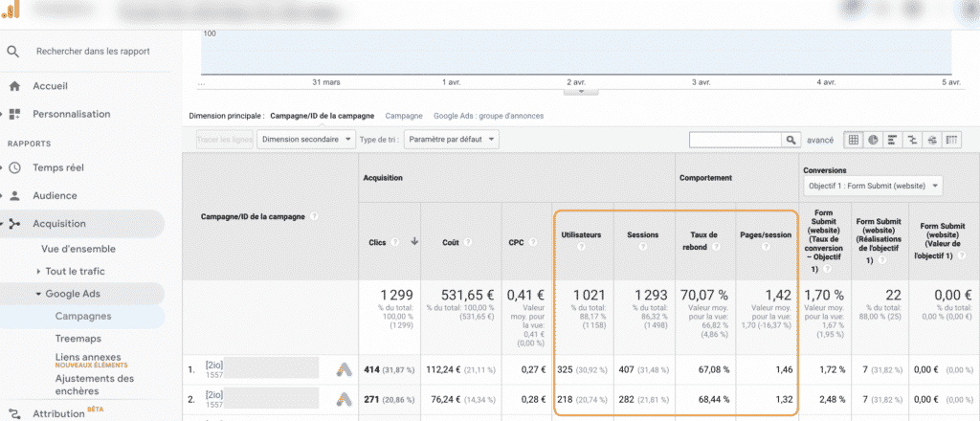Viewport: 980px width, 421px height.
Task: Click the Accueil home icon
Action: [14, 86]
